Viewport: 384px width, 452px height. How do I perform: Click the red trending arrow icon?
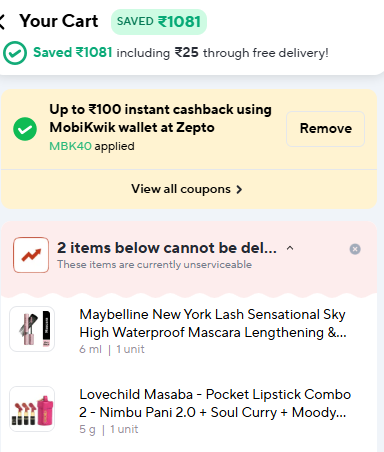pos(31,255)
